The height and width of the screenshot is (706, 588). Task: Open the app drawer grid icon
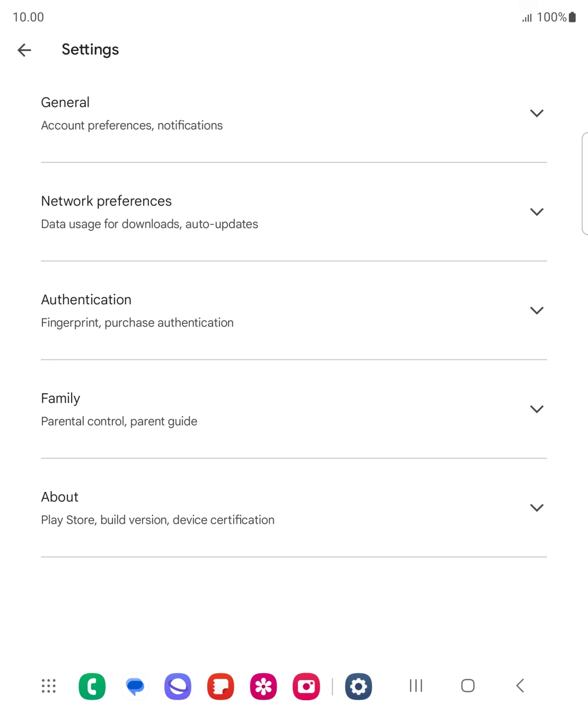coord(48,686)
